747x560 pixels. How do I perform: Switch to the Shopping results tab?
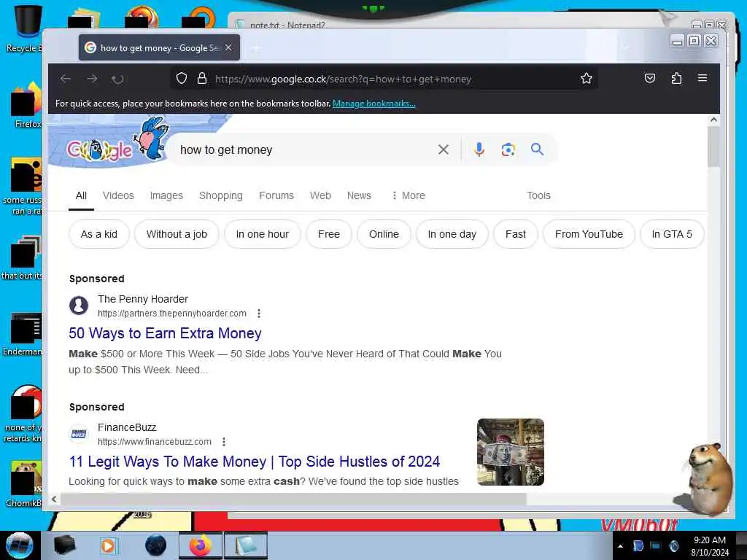tap(220, 195)
